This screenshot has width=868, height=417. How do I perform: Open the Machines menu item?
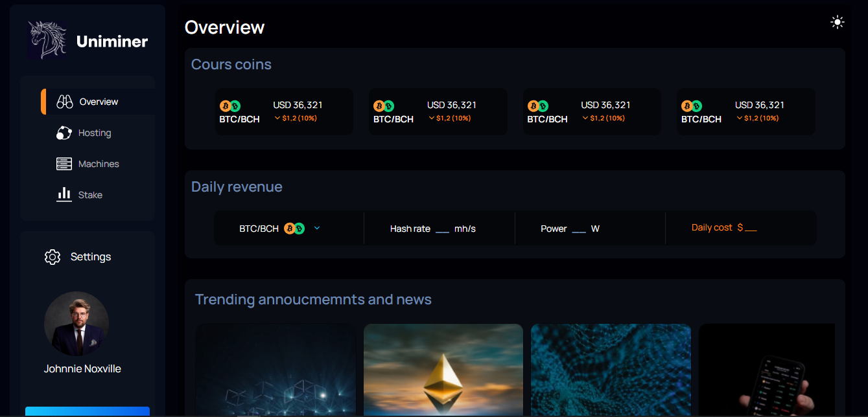(x=99, y=164)
